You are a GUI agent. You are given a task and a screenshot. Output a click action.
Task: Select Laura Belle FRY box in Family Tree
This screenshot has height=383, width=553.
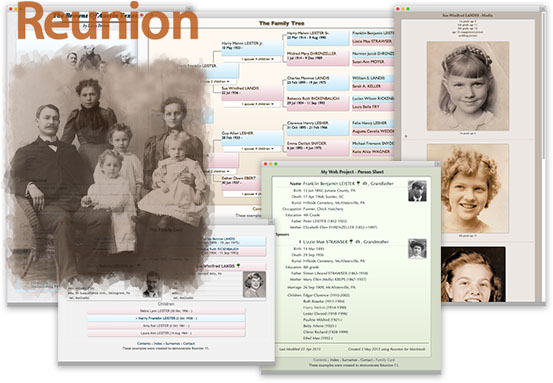click(x=373, y=107)
